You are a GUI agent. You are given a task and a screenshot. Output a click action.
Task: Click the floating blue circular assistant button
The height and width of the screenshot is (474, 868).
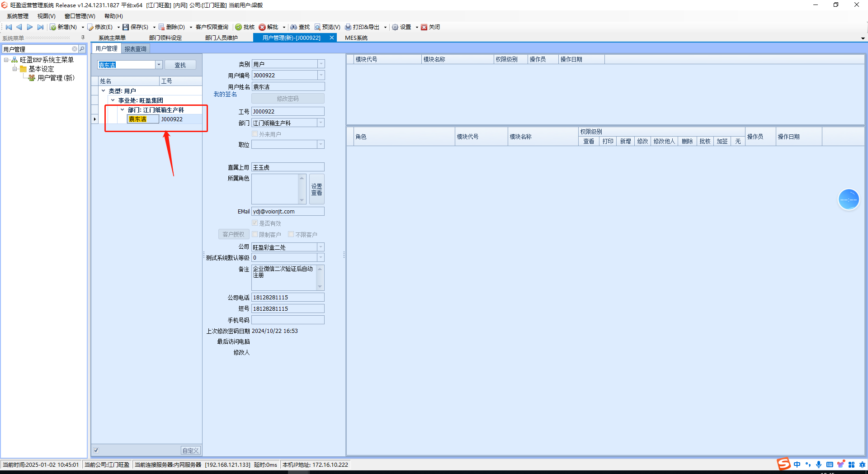tap(849, 199)
